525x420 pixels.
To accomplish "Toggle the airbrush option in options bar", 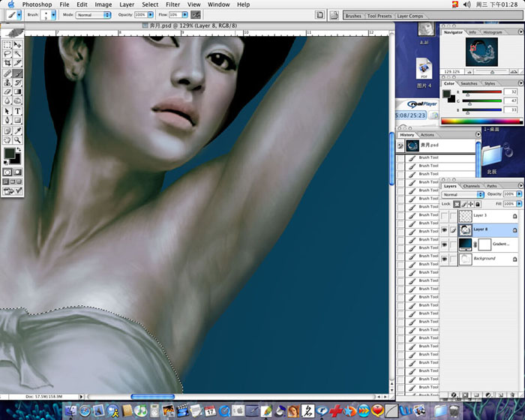I will (x=196, y=15).
